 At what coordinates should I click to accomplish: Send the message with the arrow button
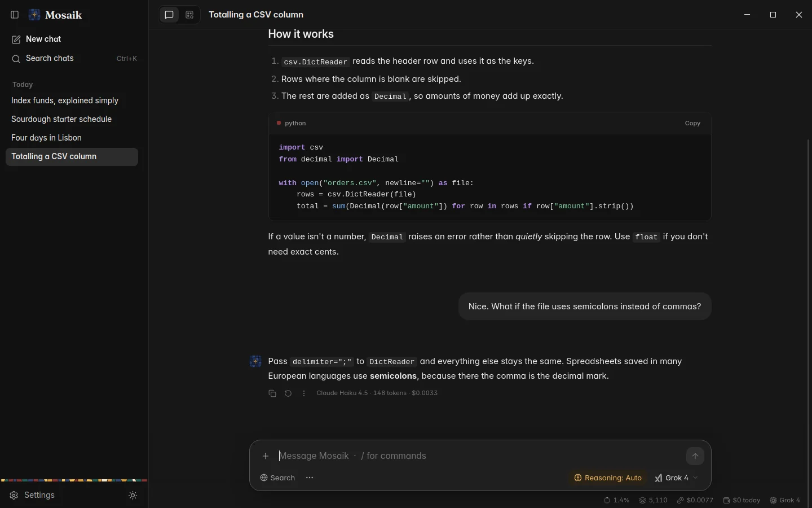coord(695,456)
